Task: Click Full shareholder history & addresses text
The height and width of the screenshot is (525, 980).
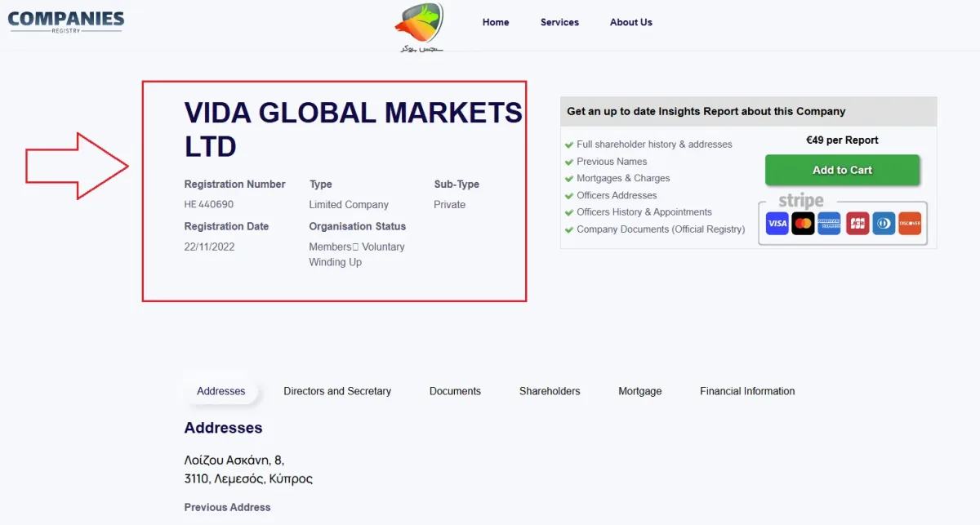Action: pyautogui.click(x=654, y=145)
